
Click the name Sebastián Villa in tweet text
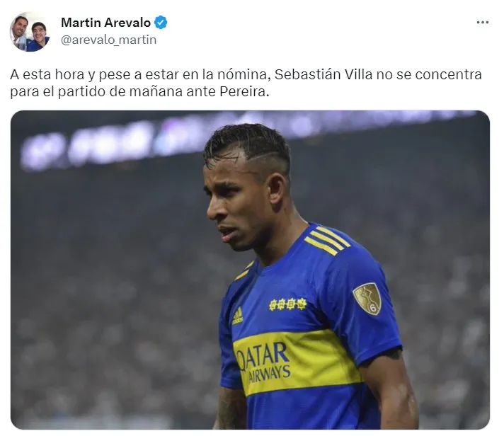[x=323, y=74]
